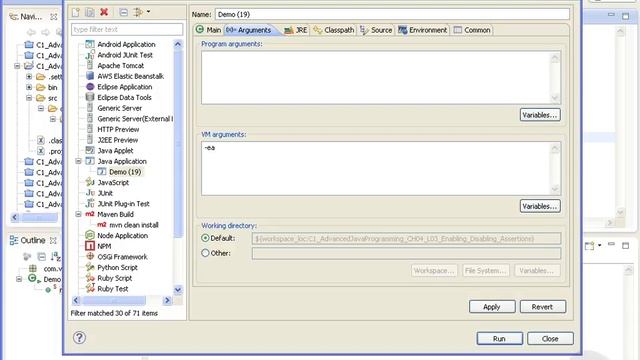Image resolution: width=640 pixels, height=360 pixels.
Task: Close the Run Configurations dialog
Action: (x=550, y=339)
